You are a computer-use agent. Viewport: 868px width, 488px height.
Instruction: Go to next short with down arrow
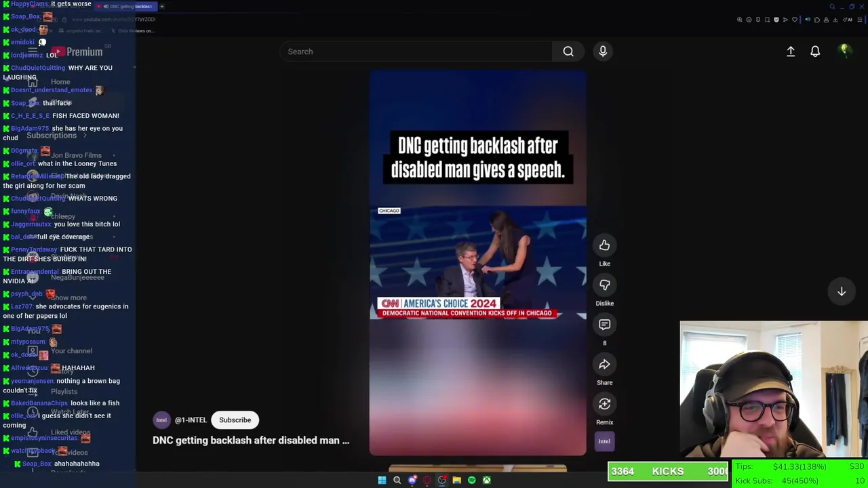(x=842, y=291)
